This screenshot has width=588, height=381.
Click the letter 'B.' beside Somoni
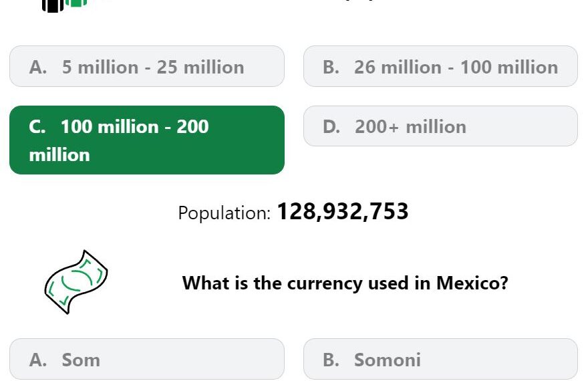click(x=331, y=360)
